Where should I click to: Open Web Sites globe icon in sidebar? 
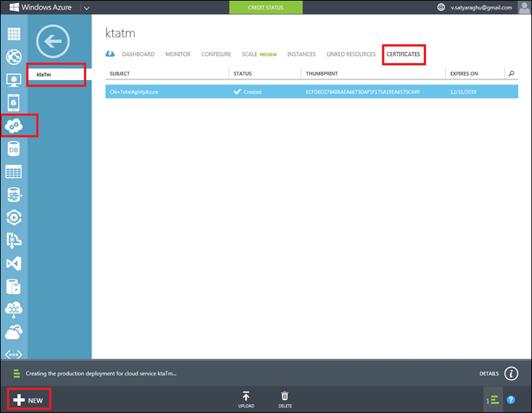pyautogui.click(x=14, y=57)
